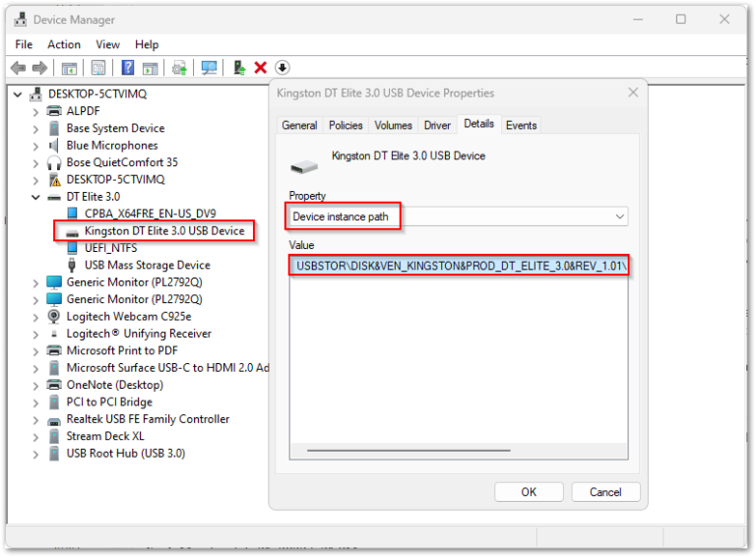
Task: Click the printer-style Properties toolbar icon
Action: click(98, 68)
